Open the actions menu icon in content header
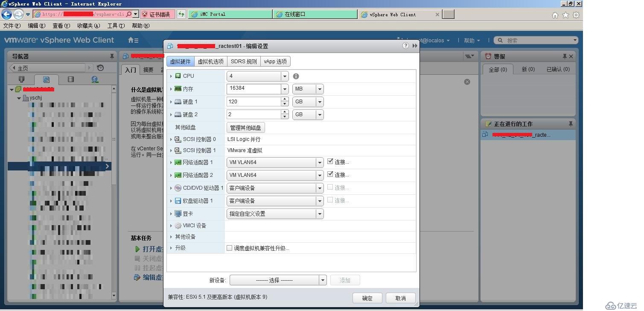This screenshot has width=644, height=311. (469, 56)
